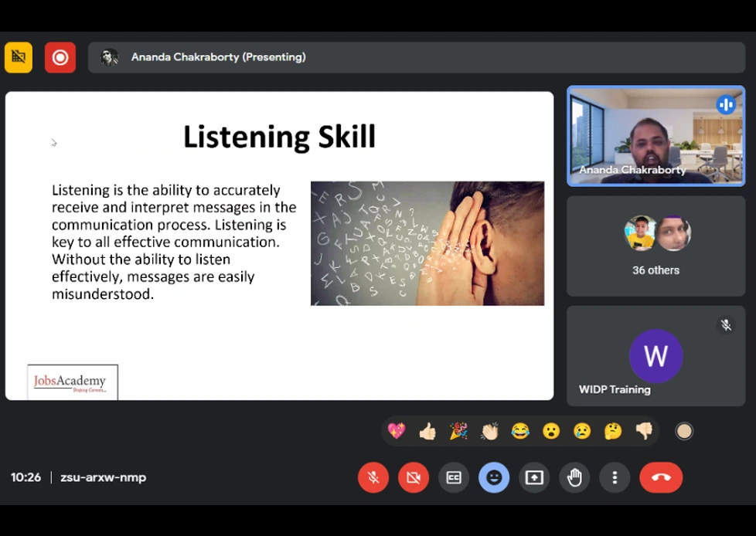Send the thumbs up reaction
The image size is (756, 536).
point(427,430)
